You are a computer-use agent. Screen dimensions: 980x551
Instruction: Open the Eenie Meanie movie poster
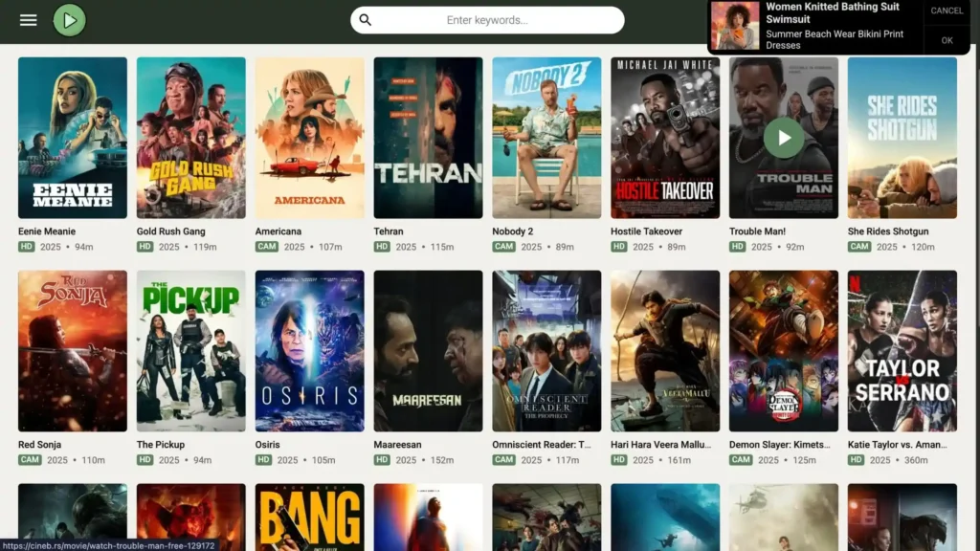(73, 138)
